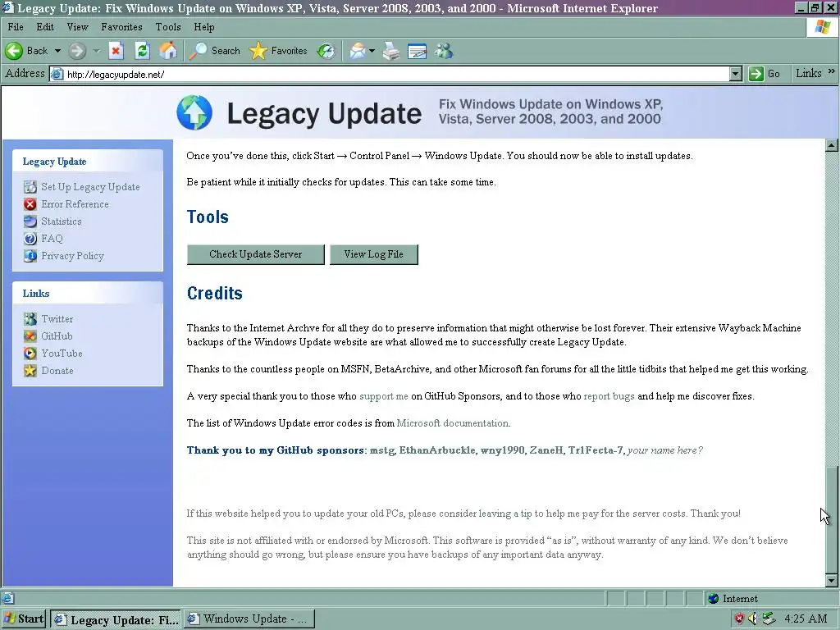840x630 pixels.
Task: Click 'your name here?' sponsor link
Action: point(664,450)
